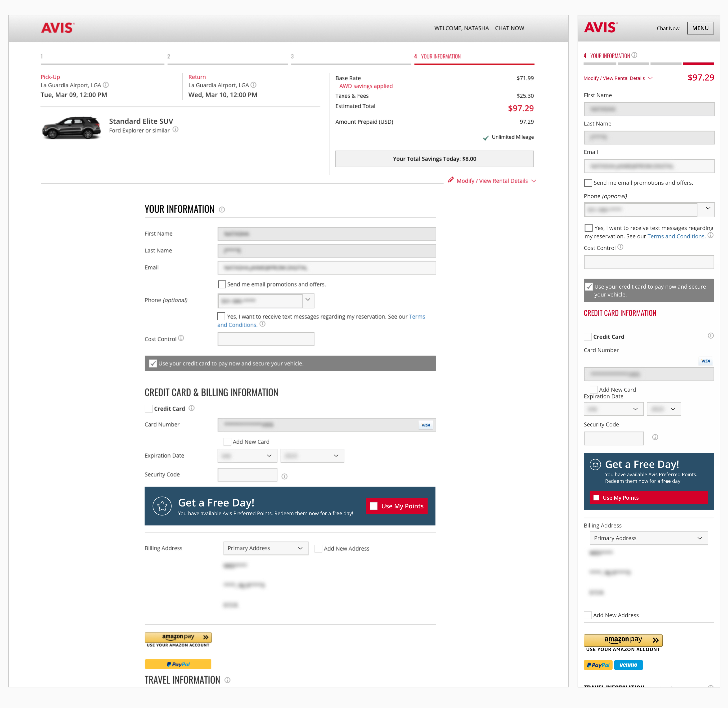Open the phone country code dropdown arrow
This screenshot has height=708, width=728.
tap(308, 300)
